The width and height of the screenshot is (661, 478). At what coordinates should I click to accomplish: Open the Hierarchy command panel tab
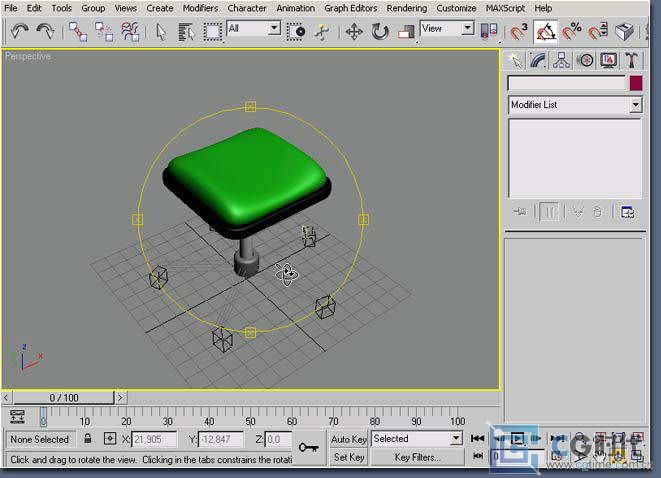[x=562, y=61]
